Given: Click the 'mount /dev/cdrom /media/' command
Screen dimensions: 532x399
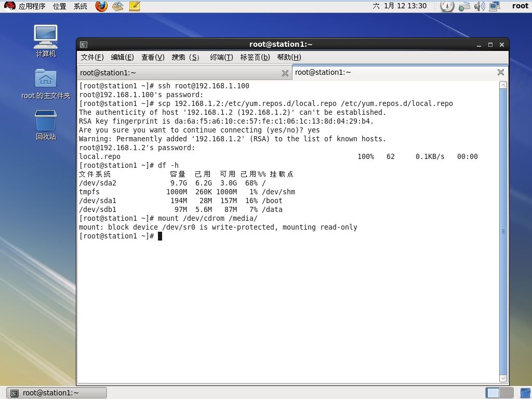Looking at the screenshot, I should point(208,219).
